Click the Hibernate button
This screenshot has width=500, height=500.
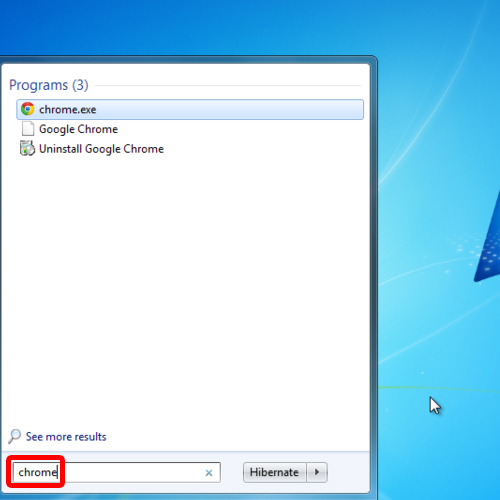[x=274, y=472]
